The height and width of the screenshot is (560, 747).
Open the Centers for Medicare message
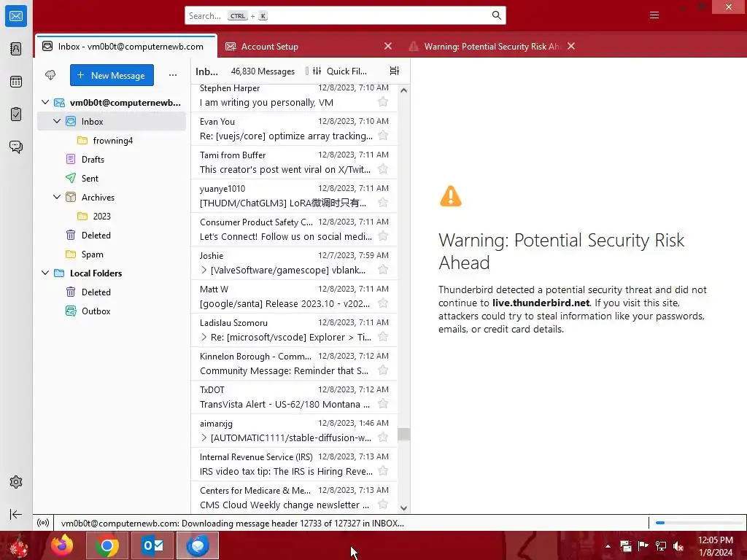pos(294,497)
